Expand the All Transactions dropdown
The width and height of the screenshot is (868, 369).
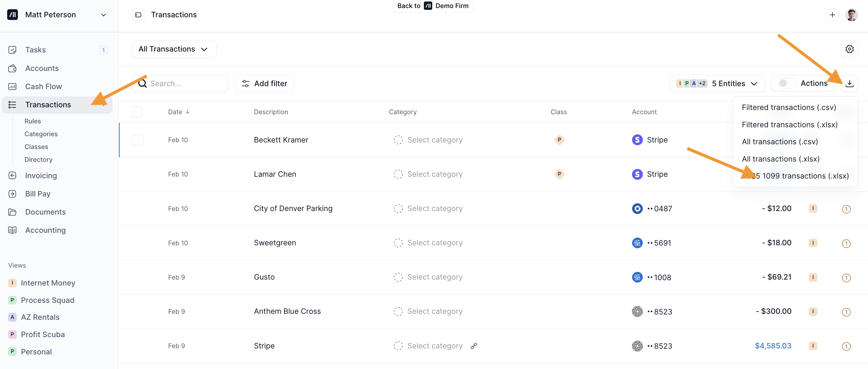pyautogui.click(x=174, y=49)
